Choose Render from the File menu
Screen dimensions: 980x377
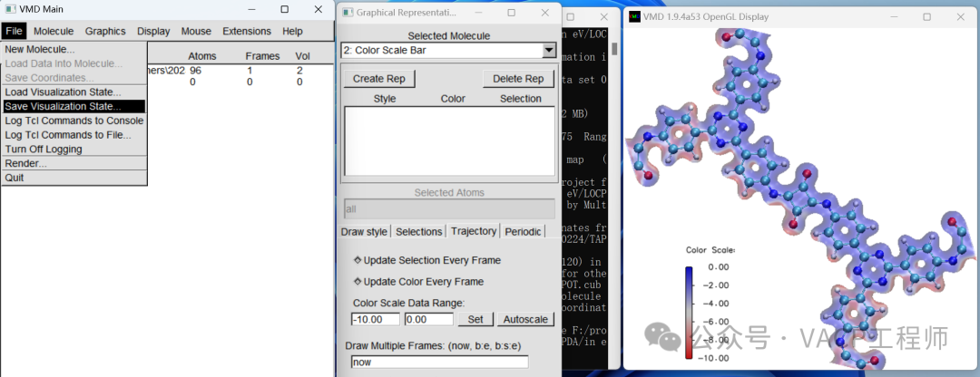74,163
